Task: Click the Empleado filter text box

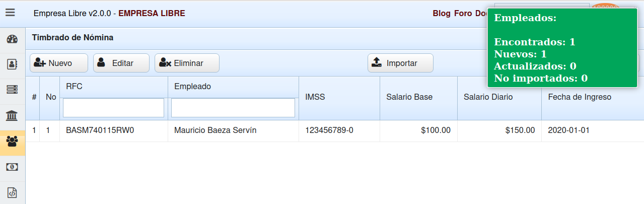Action: coord(233,107)
